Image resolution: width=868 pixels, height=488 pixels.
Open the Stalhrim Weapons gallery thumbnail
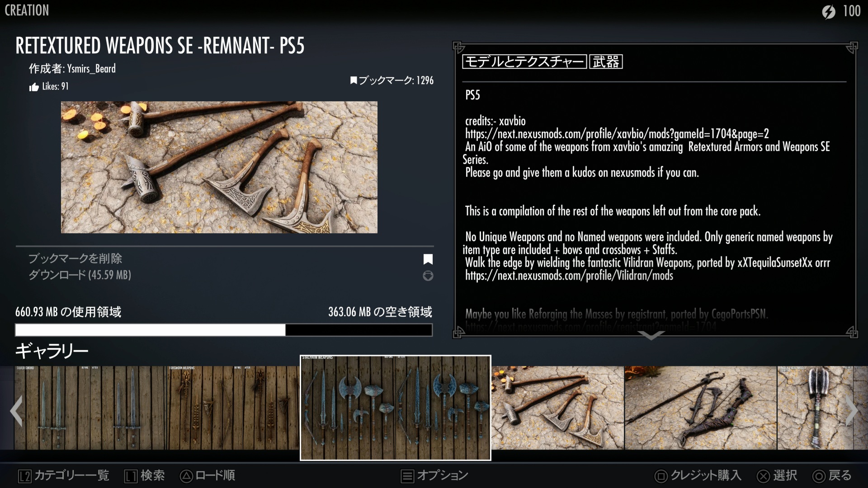point(396,408)
